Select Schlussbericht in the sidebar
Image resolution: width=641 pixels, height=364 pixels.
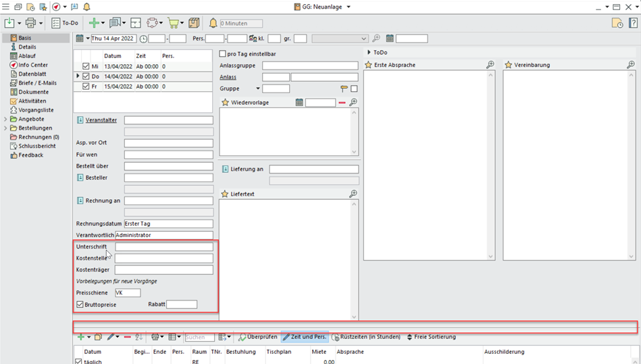36,146
